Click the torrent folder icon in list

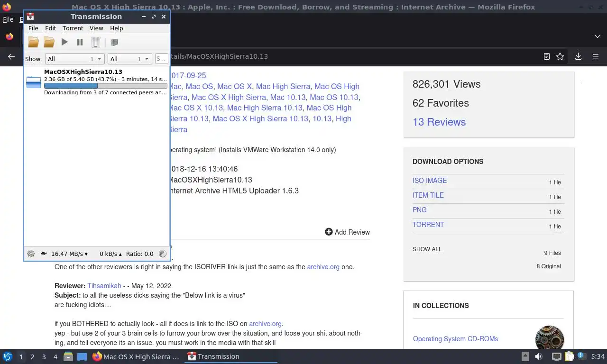pyautogui.click(x=34, y=82)
